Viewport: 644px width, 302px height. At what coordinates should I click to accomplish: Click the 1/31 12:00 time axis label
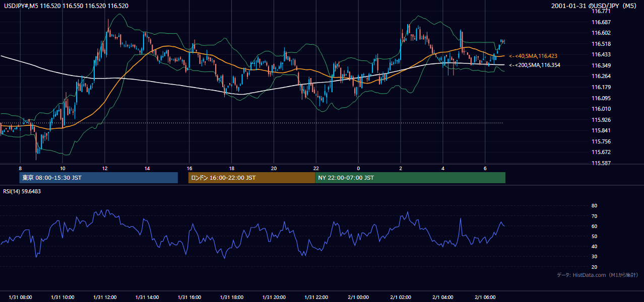(x=105, y=297)
